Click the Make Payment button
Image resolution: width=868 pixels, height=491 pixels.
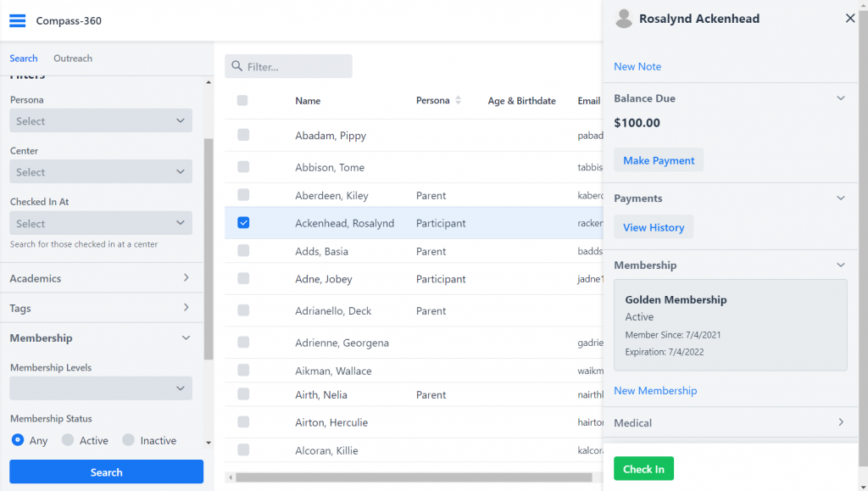pos(658,160)
